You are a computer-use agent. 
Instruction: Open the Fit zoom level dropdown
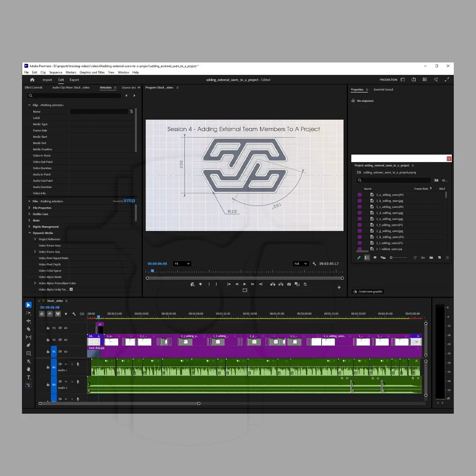tap(182, 264)
